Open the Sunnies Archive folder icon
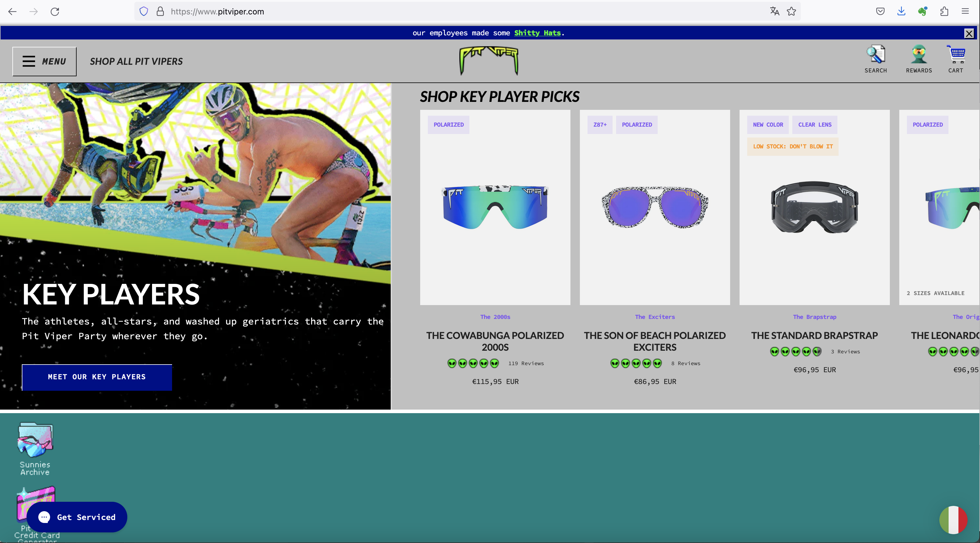 tap(35, 440)
